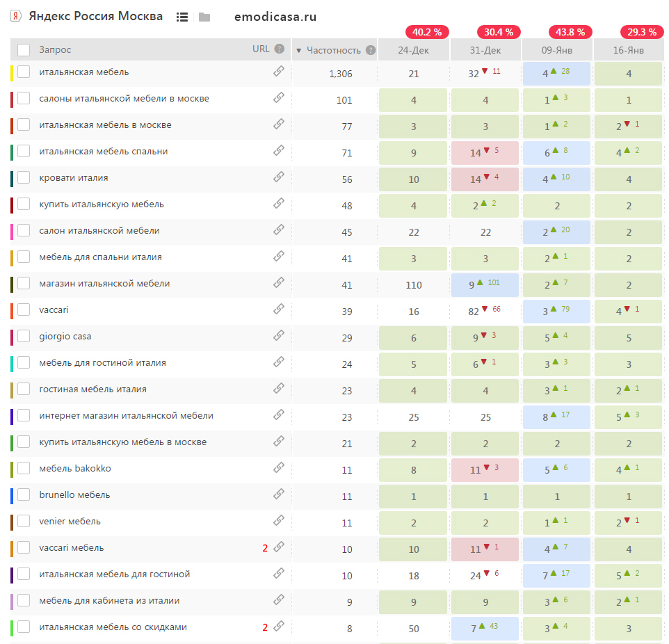
Task: Check the box for мебель для кабинета из италии
Action: [24, 601]
